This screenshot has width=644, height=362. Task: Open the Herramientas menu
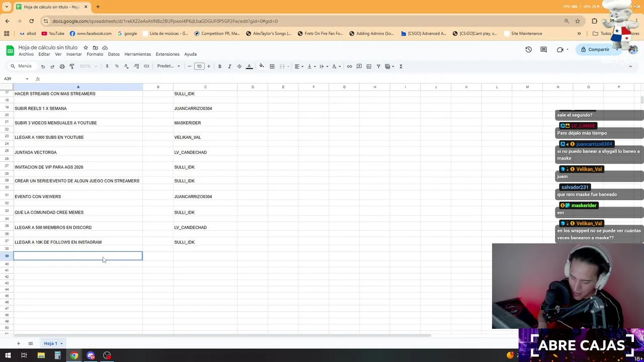point(137,54)
